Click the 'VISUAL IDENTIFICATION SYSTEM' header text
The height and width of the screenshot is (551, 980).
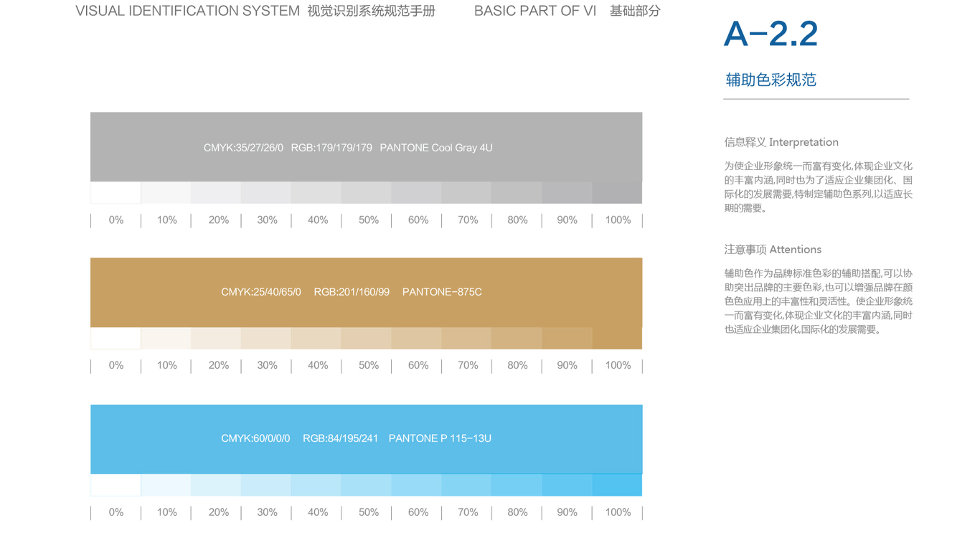[x=187, y=11]
